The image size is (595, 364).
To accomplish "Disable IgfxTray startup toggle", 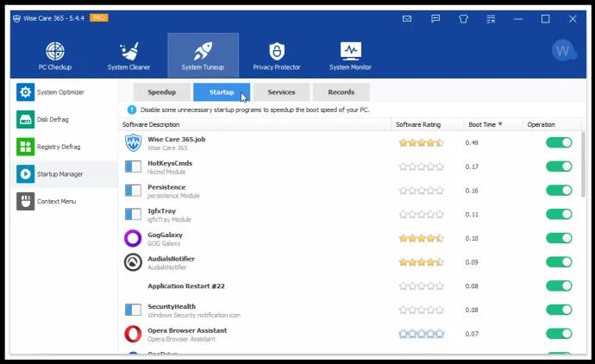I will click(x=559, y=215).
